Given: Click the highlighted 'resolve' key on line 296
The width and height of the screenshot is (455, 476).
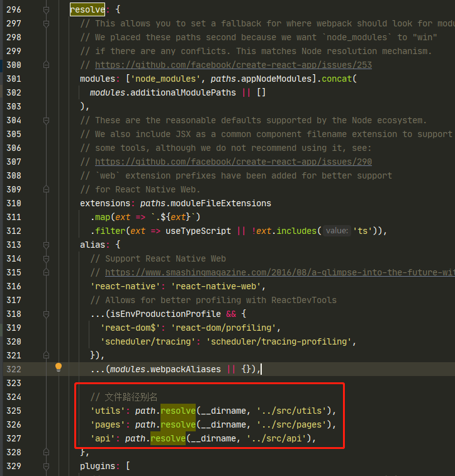Looking at the screenshot, I should coord(87,9).
